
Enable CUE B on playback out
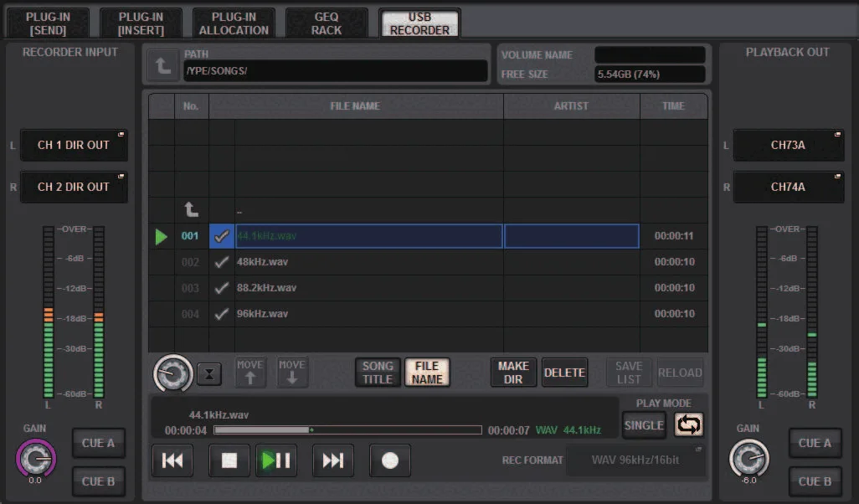[x=815, y=481]
